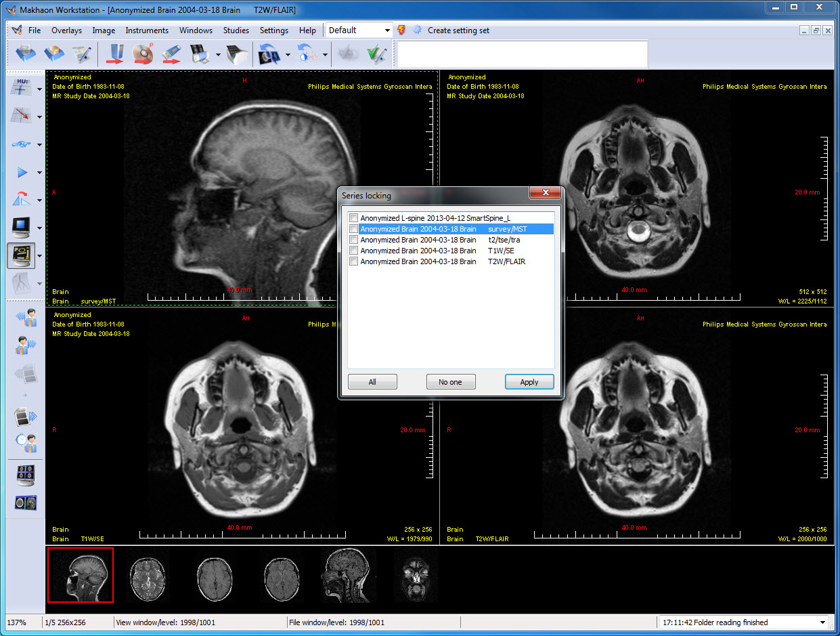The width and height of the screenshot is (840, 636).
Task: Go to next patient icon
Action: tap(25, 345)
